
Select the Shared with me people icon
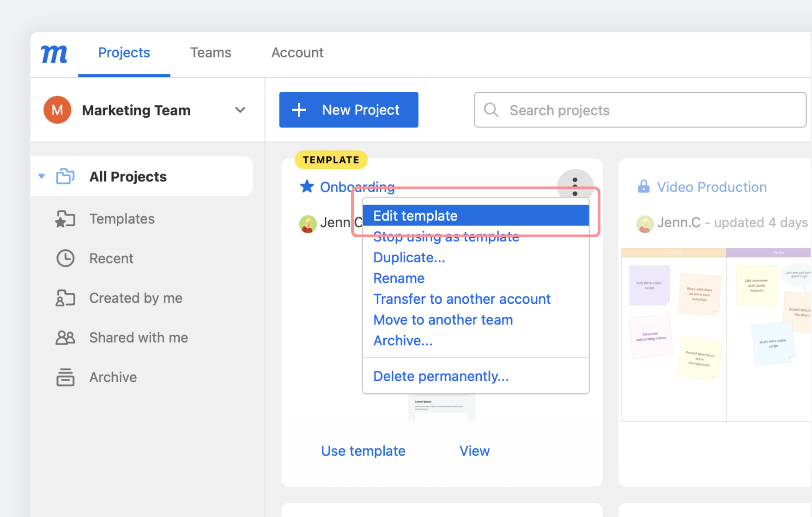(65, 337)
